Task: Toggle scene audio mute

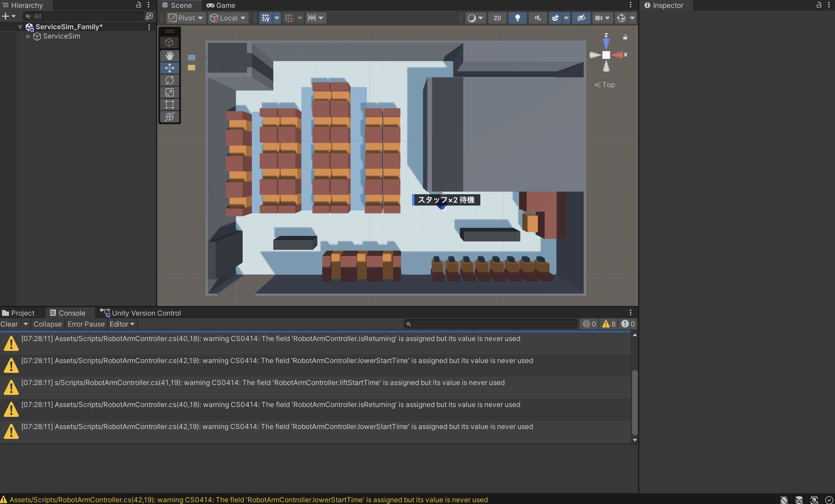Action: [538, 18]
